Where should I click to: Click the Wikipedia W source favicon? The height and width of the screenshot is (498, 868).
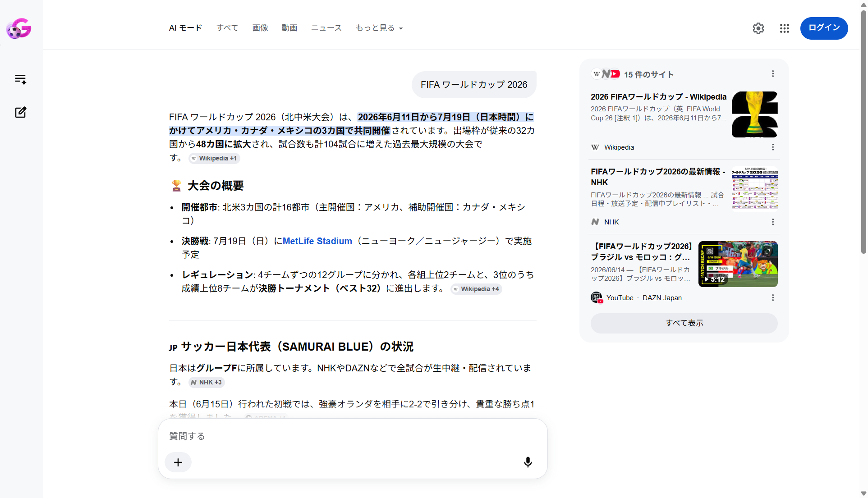coord(595,147)
